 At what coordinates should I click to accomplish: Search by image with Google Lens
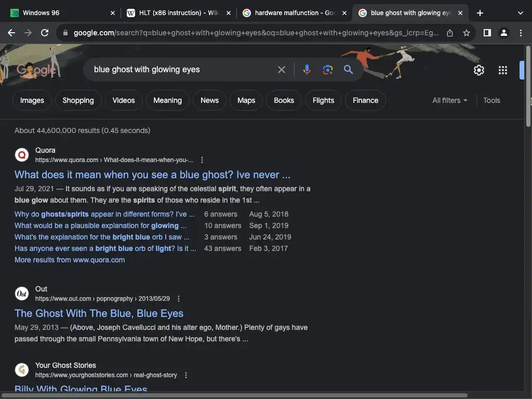coord(327,70)
